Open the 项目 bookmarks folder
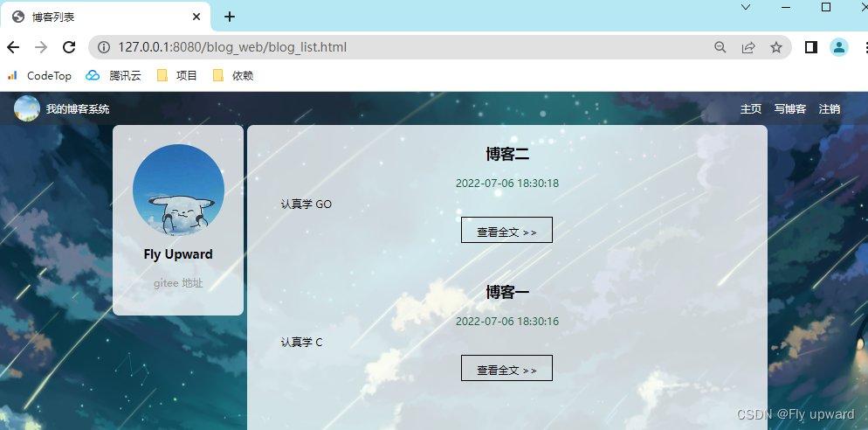The width and height of the screenshot is (868, 430). 177,76
